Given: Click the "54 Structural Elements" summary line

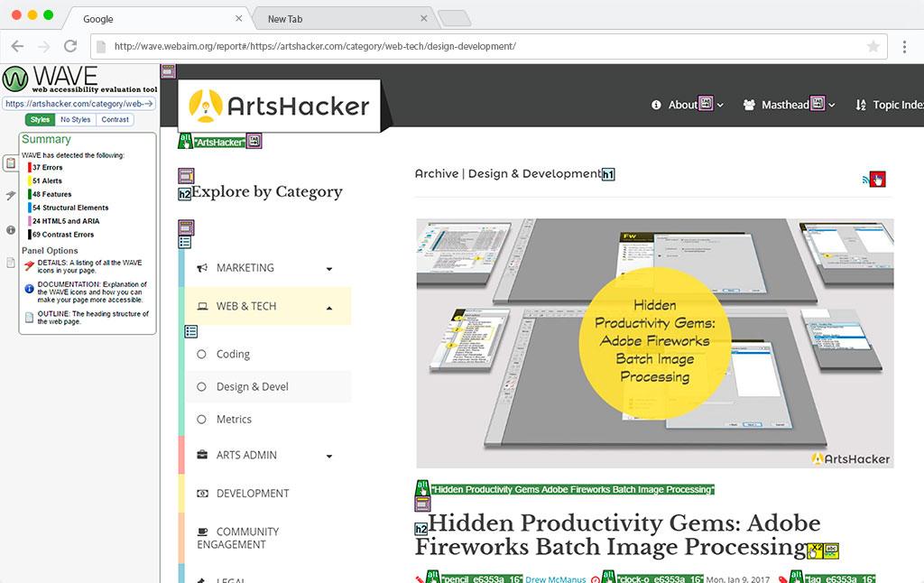Looking at the screenshot, I should tap(70, 208).
